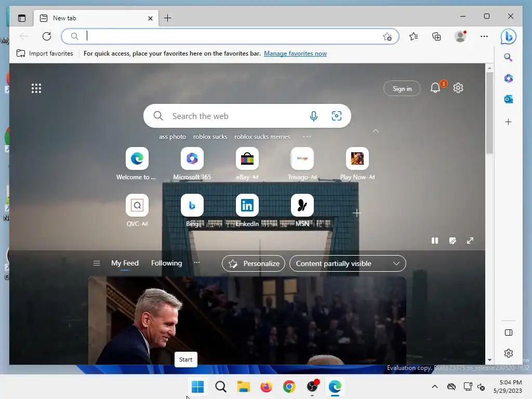The height and width of the screenshot is (399, 532).
Task: Pause the background video
Action: coord(435,241)
